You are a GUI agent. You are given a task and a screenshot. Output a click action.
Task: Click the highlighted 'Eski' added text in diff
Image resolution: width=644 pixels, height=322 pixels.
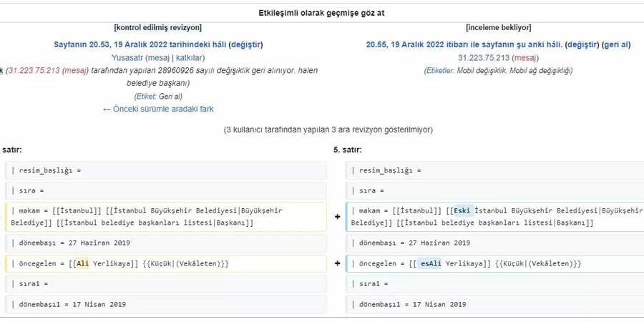(462, 210)
